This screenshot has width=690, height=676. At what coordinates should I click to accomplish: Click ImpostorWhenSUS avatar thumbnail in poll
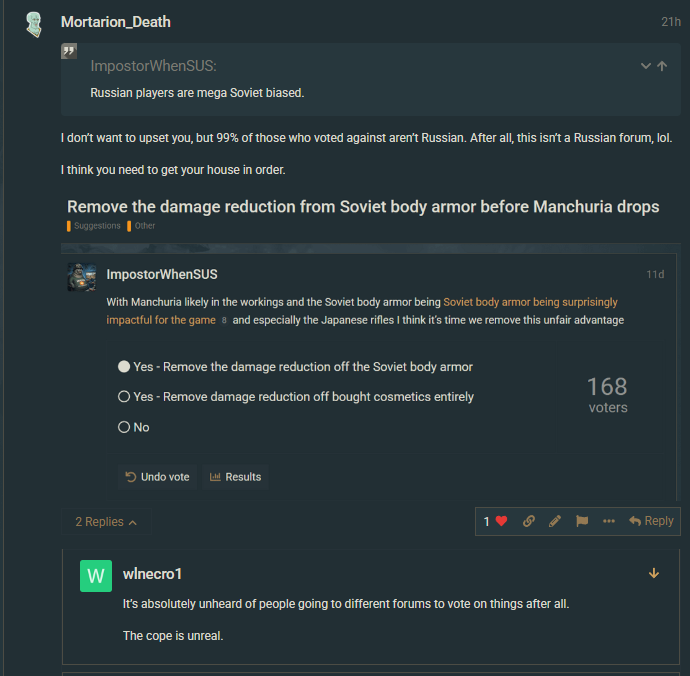82,277
